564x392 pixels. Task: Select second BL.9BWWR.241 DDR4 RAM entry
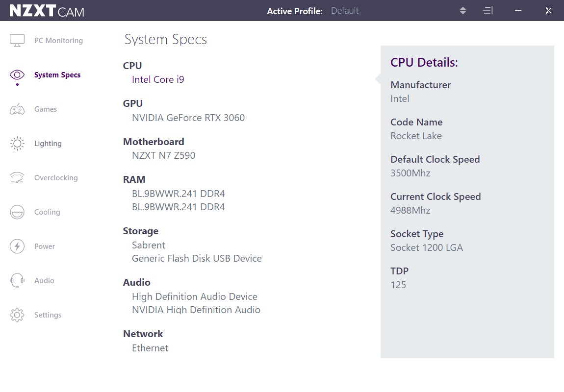point(179,207)
